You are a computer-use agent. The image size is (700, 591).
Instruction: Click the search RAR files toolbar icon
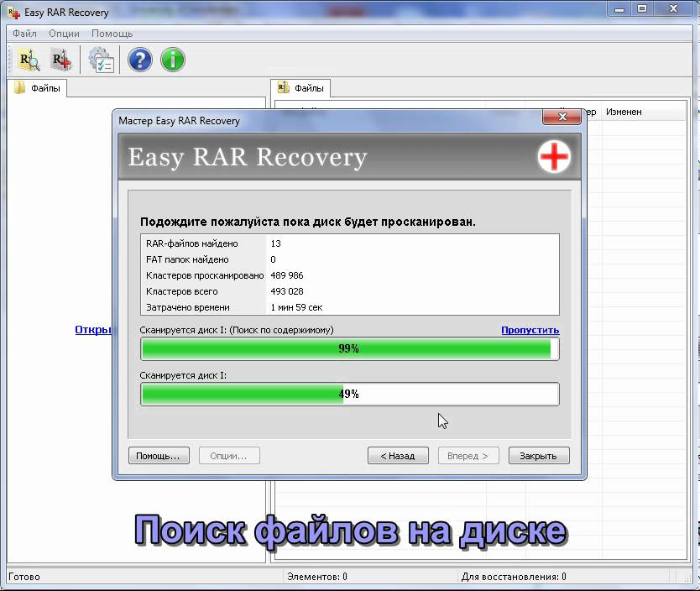29,60
